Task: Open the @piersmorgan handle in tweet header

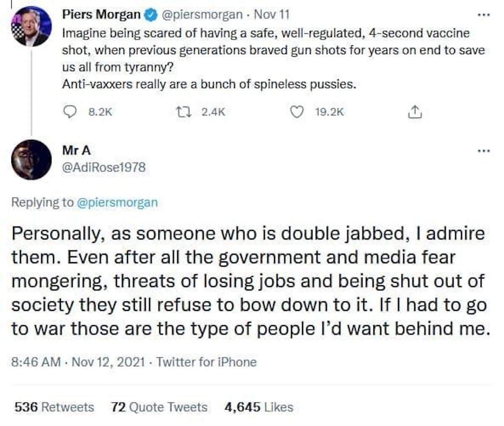Action: 202,14
